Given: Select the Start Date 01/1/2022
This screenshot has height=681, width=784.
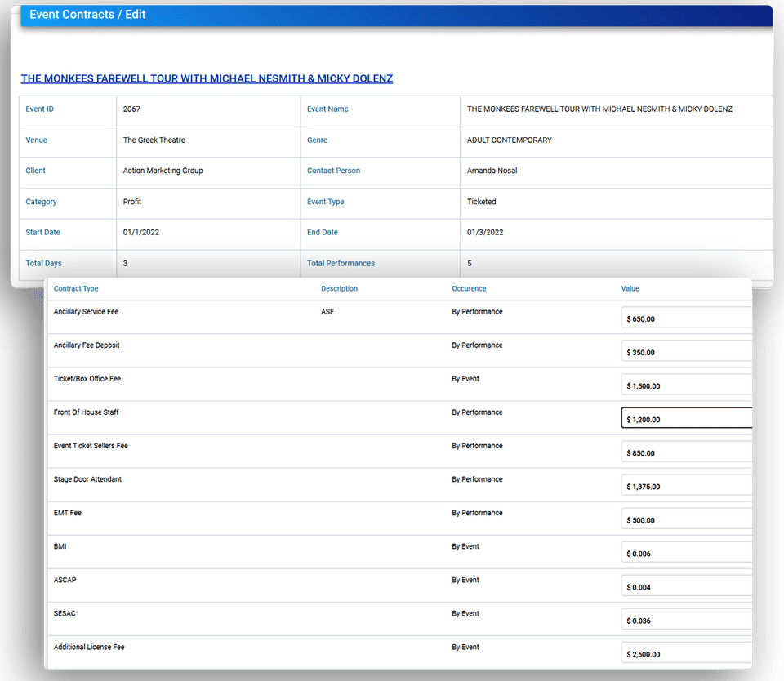Looking at the screenshot, I should click(141, 232).
